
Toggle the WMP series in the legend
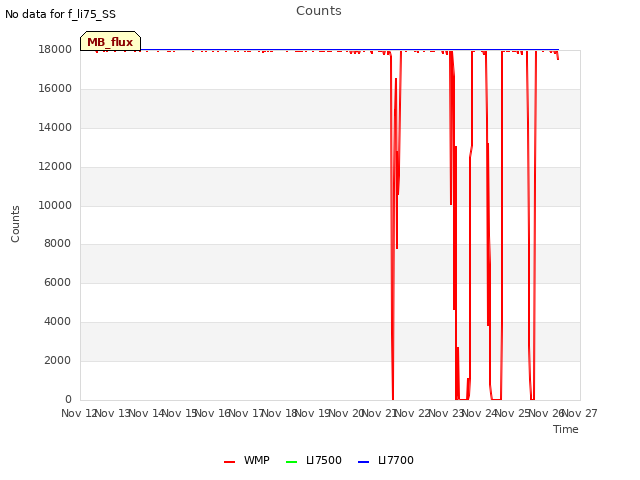point(247,460)
